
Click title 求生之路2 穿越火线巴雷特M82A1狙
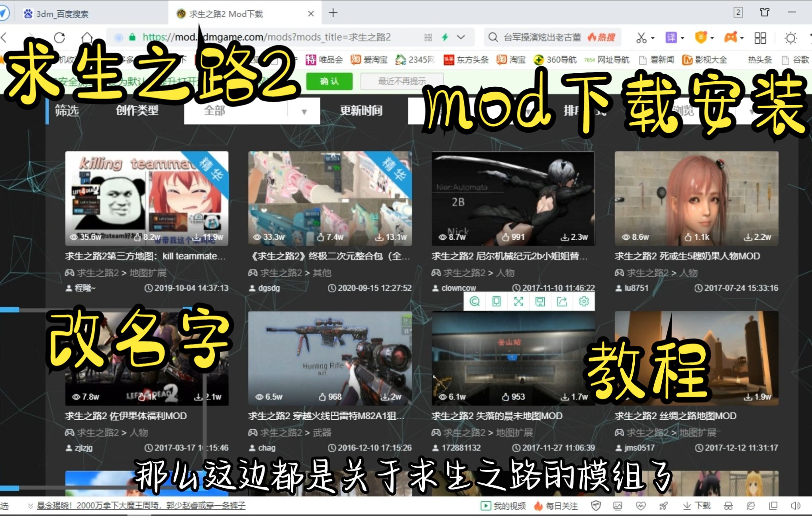[326, 416]
